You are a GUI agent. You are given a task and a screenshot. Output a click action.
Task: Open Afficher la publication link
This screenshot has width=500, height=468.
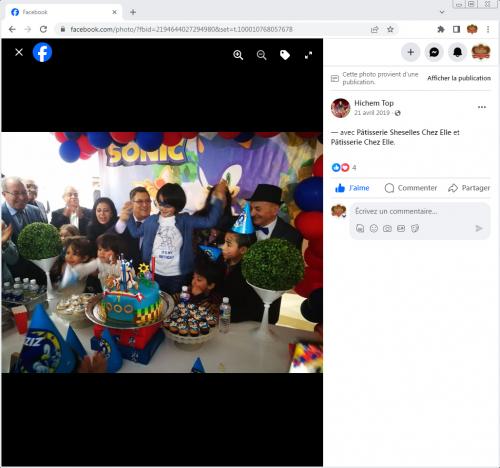[x=459, y=78]
